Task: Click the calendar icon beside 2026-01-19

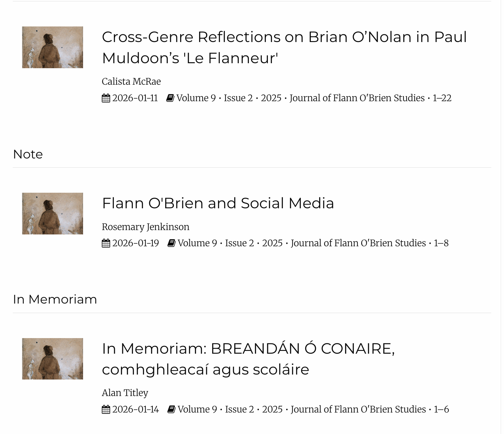Action: tap(106, 243)
